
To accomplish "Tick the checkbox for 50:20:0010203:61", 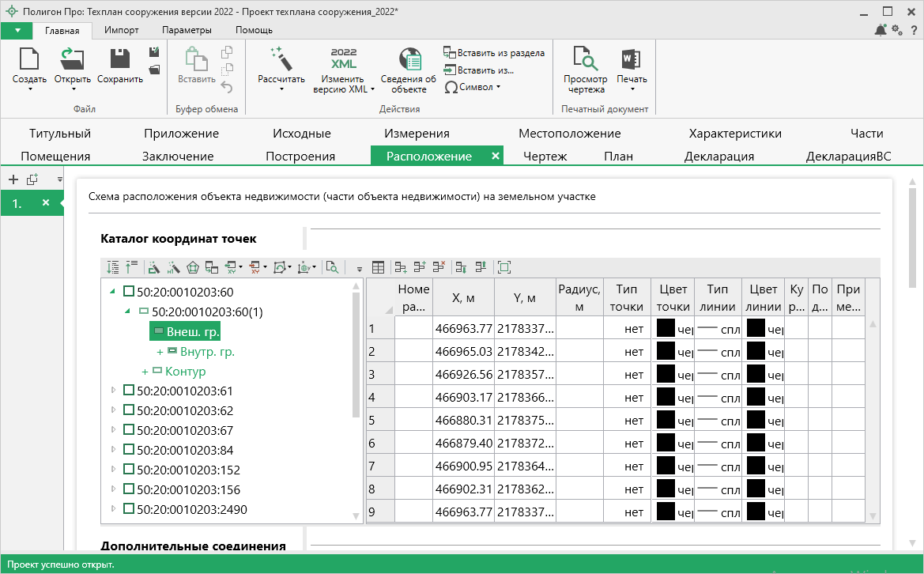I will [x=129, y=391].
